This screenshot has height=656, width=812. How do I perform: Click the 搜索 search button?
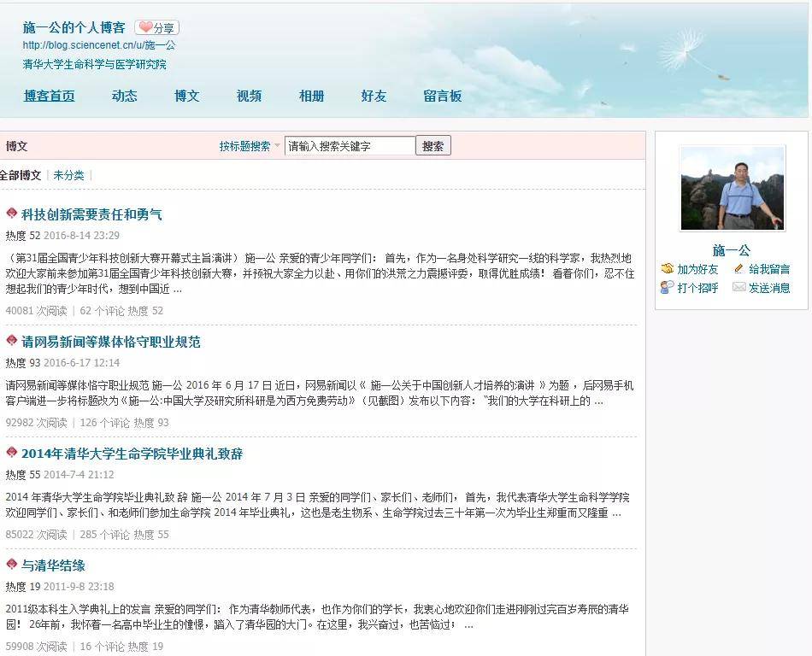[x=433, y=146]
